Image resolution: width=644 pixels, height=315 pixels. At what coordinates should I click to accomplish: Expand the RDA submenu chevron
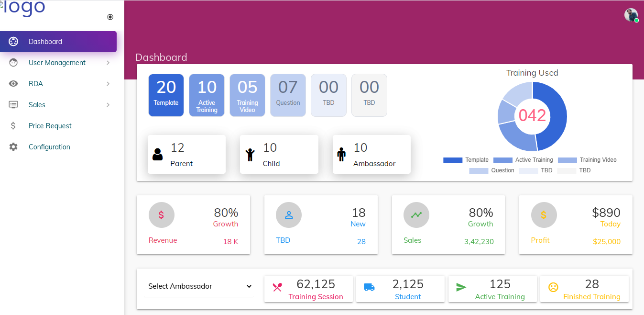[108, 84]
